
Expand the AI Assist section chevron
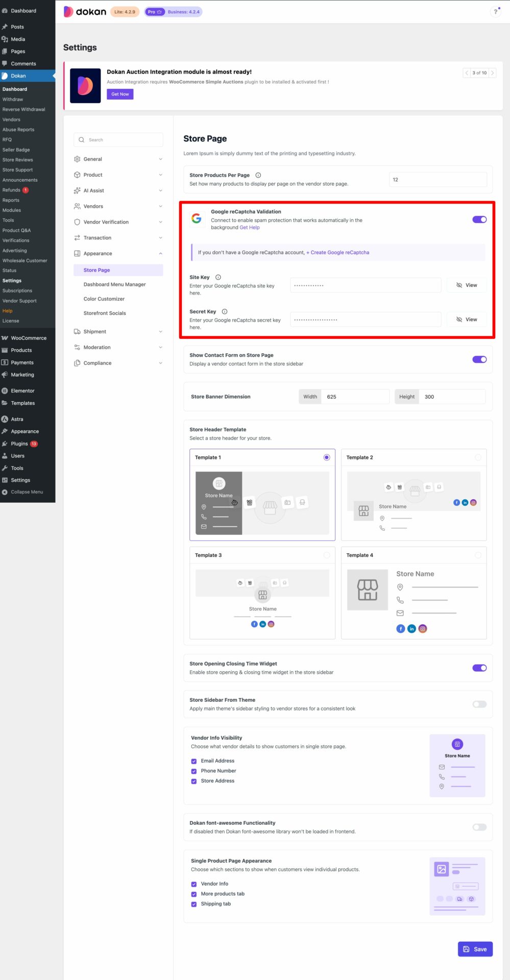(x=160, y=190)
